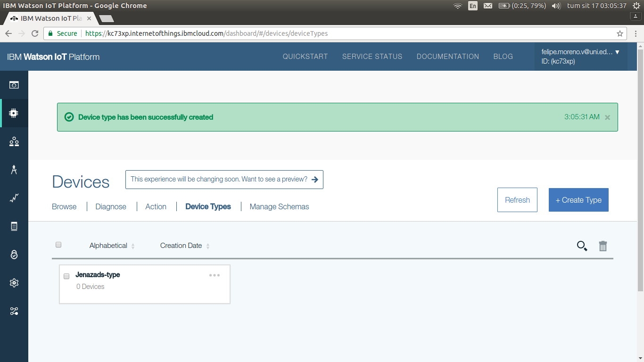
Task: Open the new experience preview link
Action: click(224, 180)
